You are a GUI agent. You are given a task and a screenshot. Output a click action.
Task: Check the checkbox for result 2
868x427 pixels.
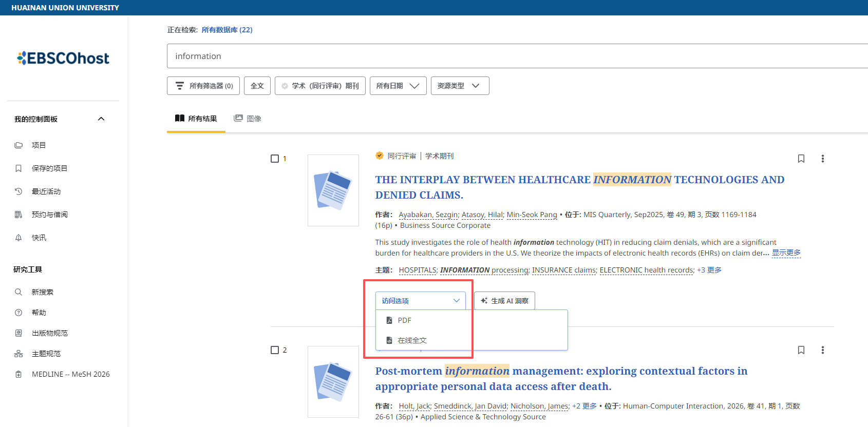point(275,350)
